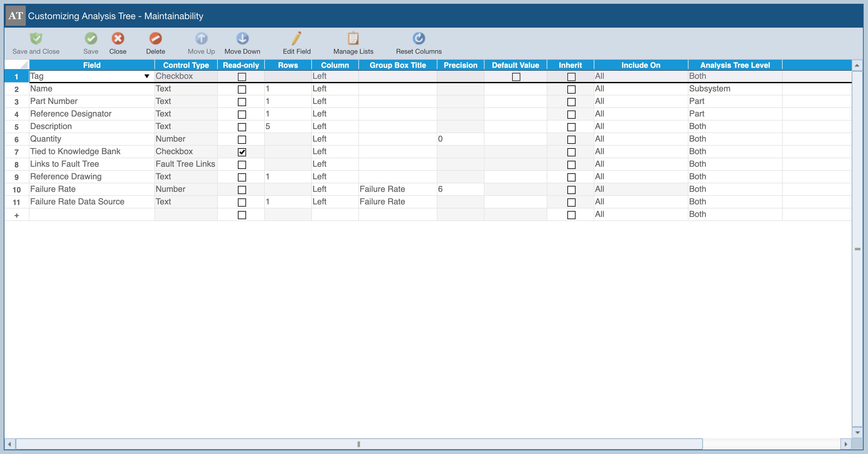This screenshot has width=868, height=454.
Task: Click Analysis Tree Level cell showing Subsystem
Action: pyautogui.click(x=735, y=89)
